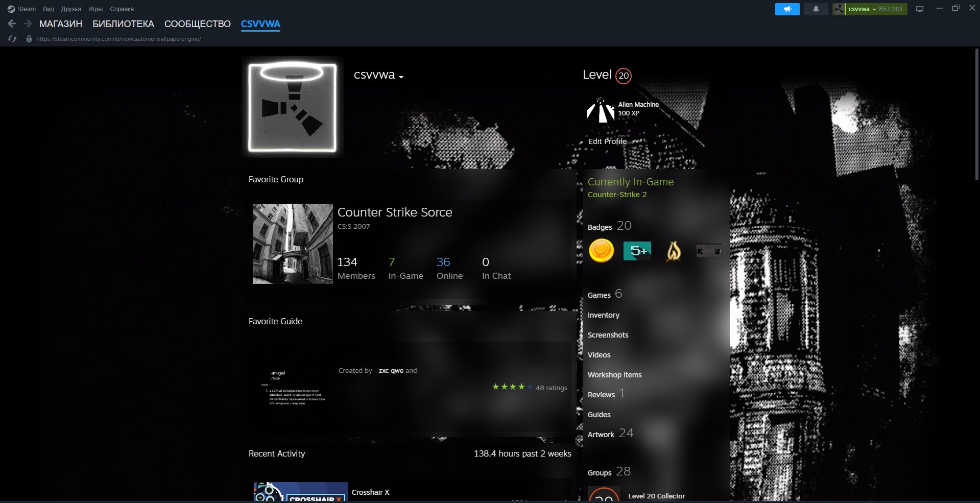Open the Artwork 24 link
This screenshot has width=980, height=503.
coord(611,434)
